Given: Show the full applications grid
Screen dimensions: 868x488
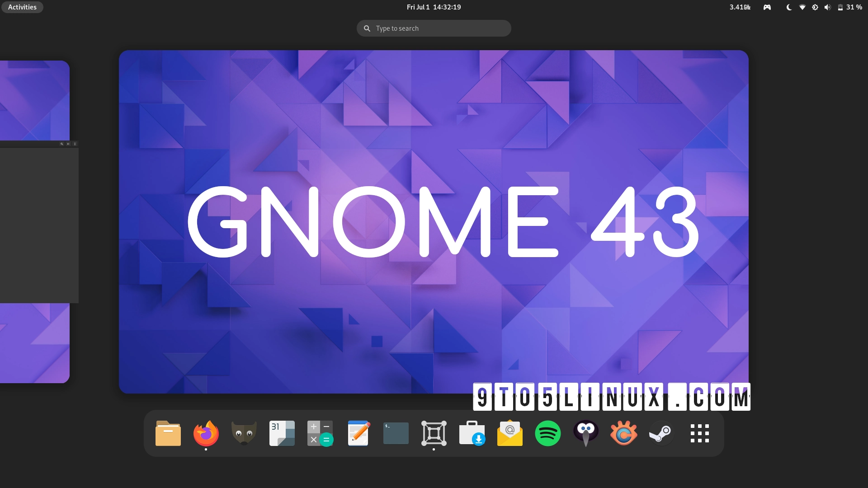Looking at the screenshot, I should point(699,433).
